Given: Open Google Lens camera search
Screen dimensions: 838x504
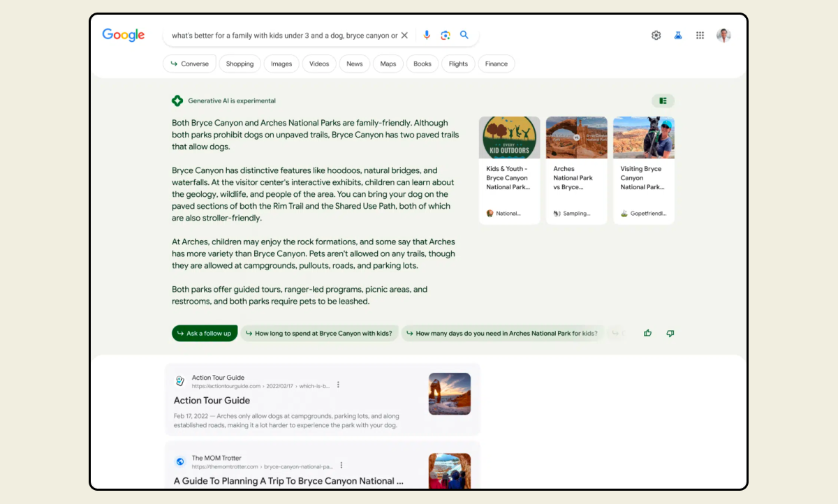Looking at the screenshot, I should [446, 35].
